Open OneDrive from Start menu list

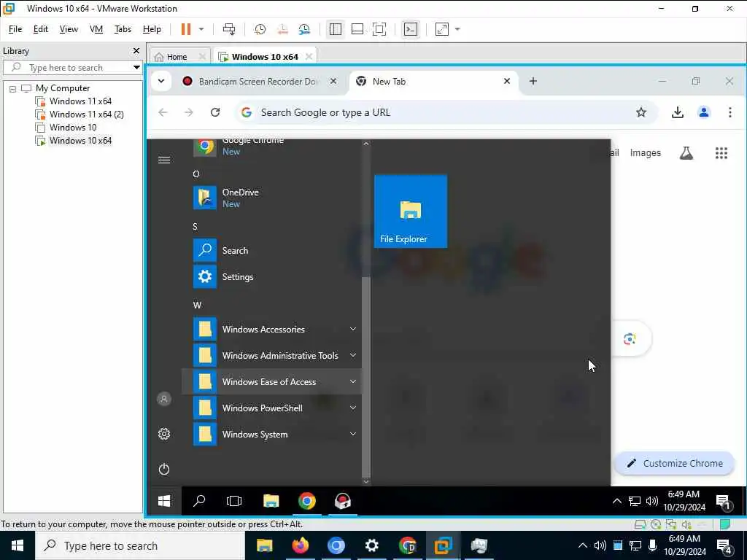coord(271,198)
